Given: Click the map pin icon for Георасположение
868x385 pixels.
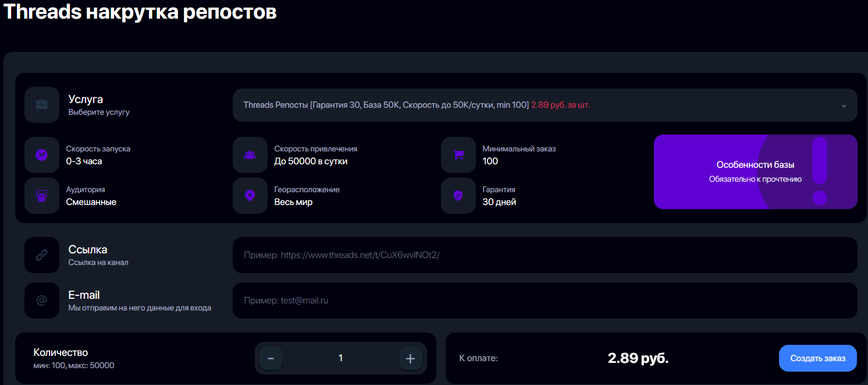Looking at the screenshot, I should (x=250, y=196).
